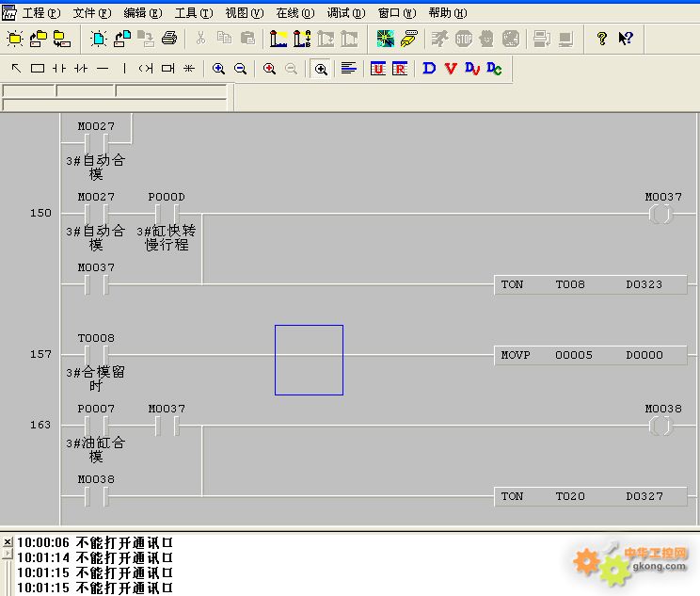700x596 pixels.
Task: Click the 10:00:06 不能打开通讯口 message
Action: pos(95,543)
